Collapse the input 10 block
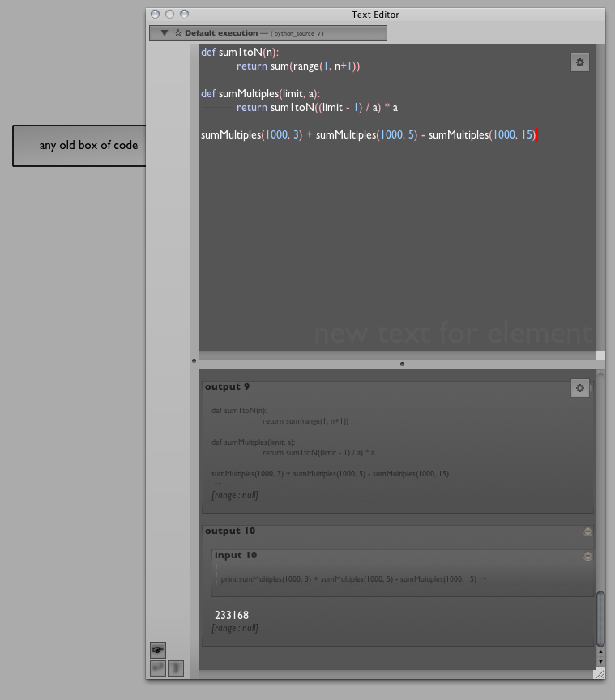615x700 pixels. pyautogui.click(x=587, y=556)
